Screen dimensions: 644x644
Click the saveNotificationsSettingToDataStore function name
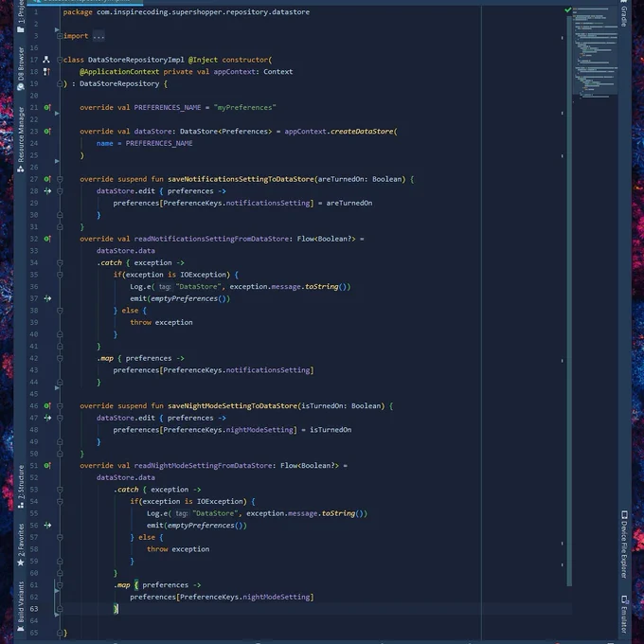[241, 179]
